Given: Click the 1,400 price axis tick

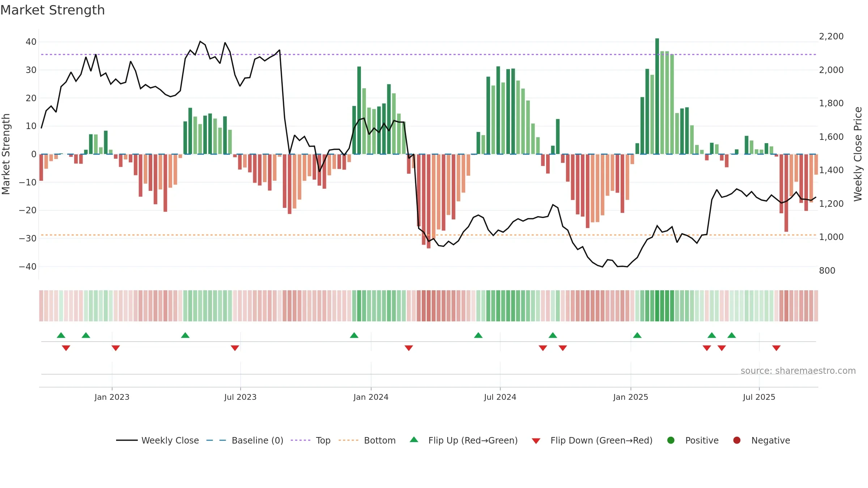Looking at the screenshot, I should pyautogui.click(x=831, y=170).
